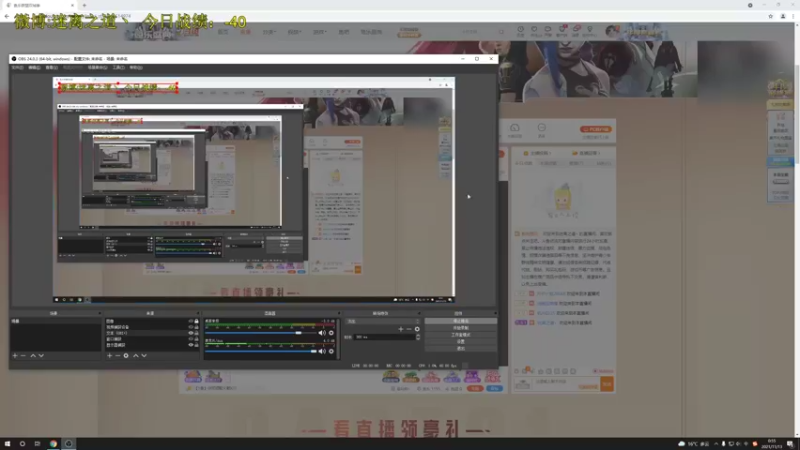Remove selected source with sources minus icon

117,356
